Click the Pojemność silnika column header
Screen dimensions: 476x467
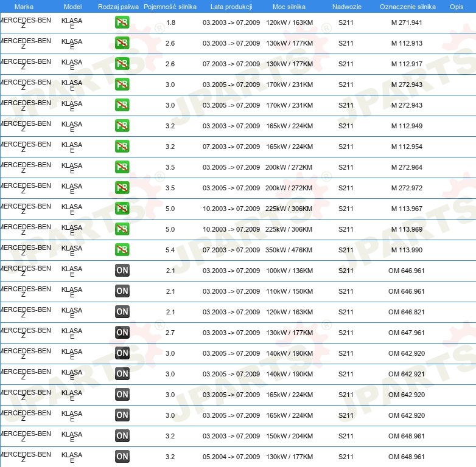point(170,7)
